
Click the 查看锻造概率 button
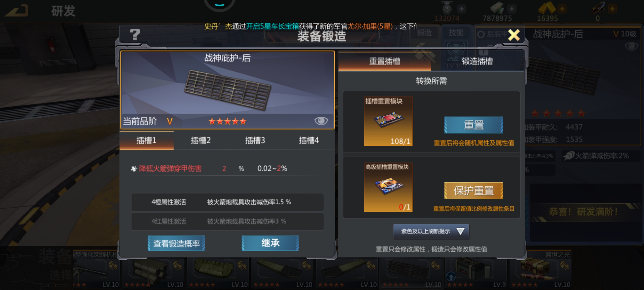[176, 243]
